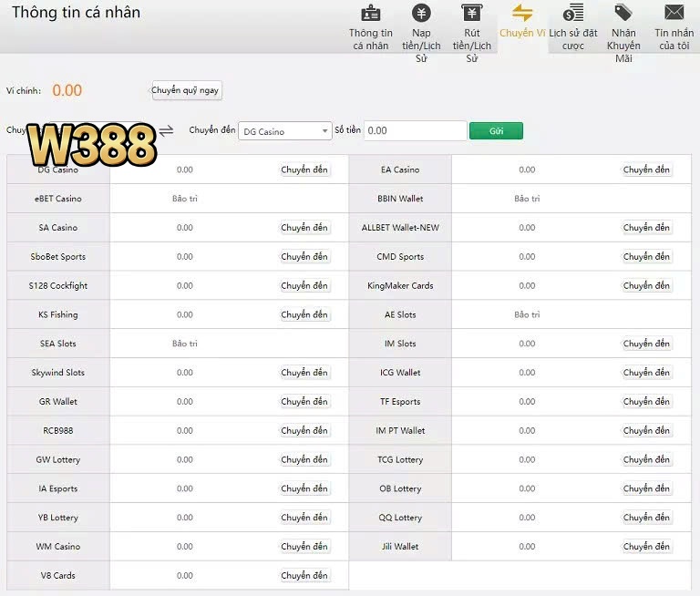Screen dimensions: 700x596
Task: Click Bảo trì status for eBET Casino
Action: (x=185, y=199)
